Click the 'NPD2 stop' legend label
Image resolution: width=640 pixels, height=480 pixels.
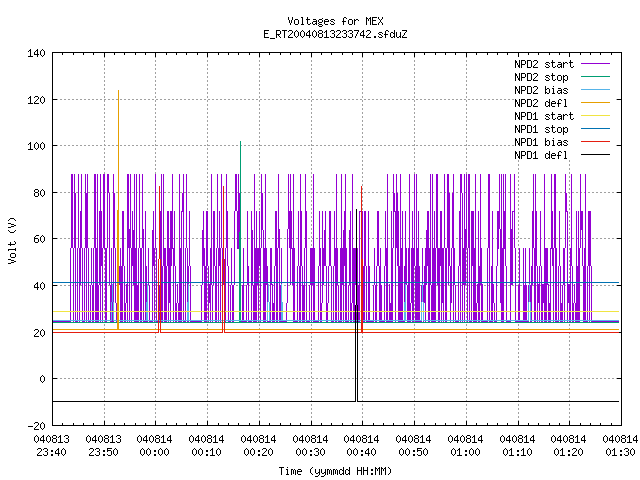coord(541,77)
